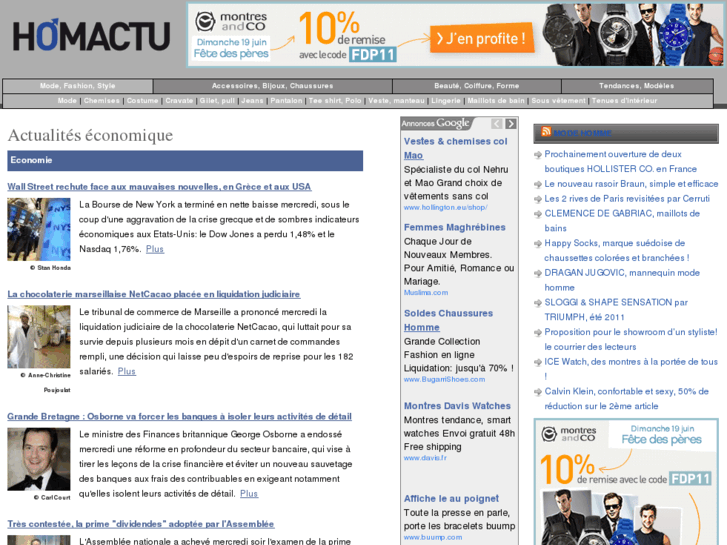This screenshot has width=727, height=545.
Task: Select the Jeans submenu item
Action: 252,101
